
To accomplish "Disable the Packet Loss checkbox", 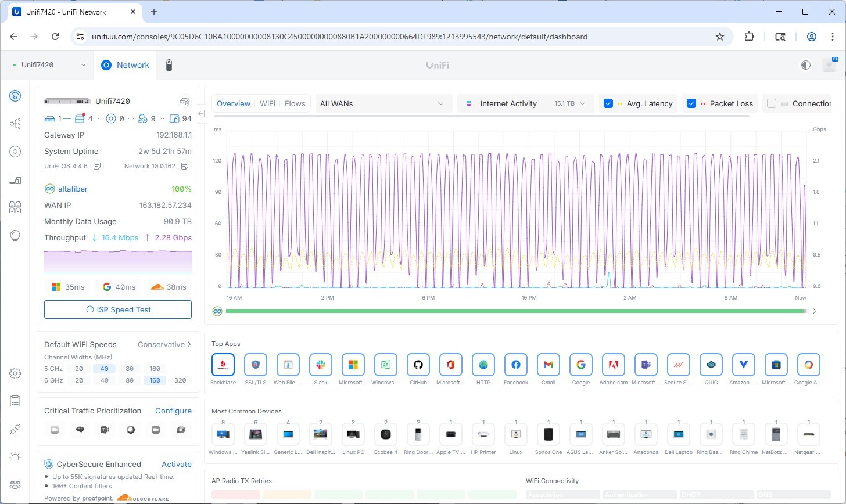I will (691, 103).
